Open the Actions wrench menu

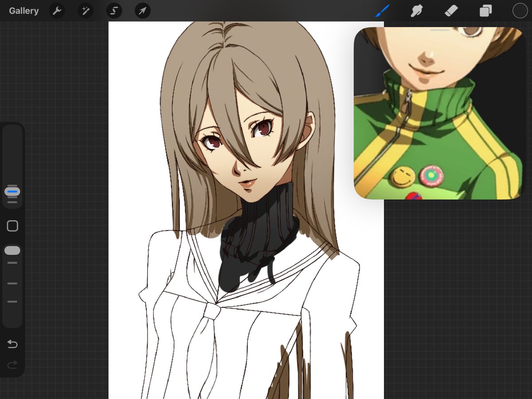point(57,11)
